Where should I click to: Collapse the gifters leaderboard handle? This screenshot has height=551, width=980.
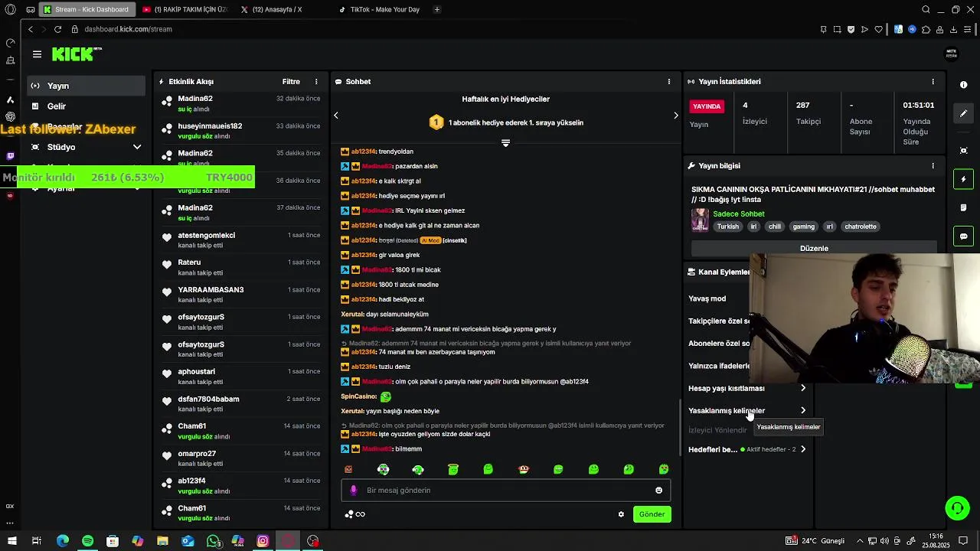point(505,143)
